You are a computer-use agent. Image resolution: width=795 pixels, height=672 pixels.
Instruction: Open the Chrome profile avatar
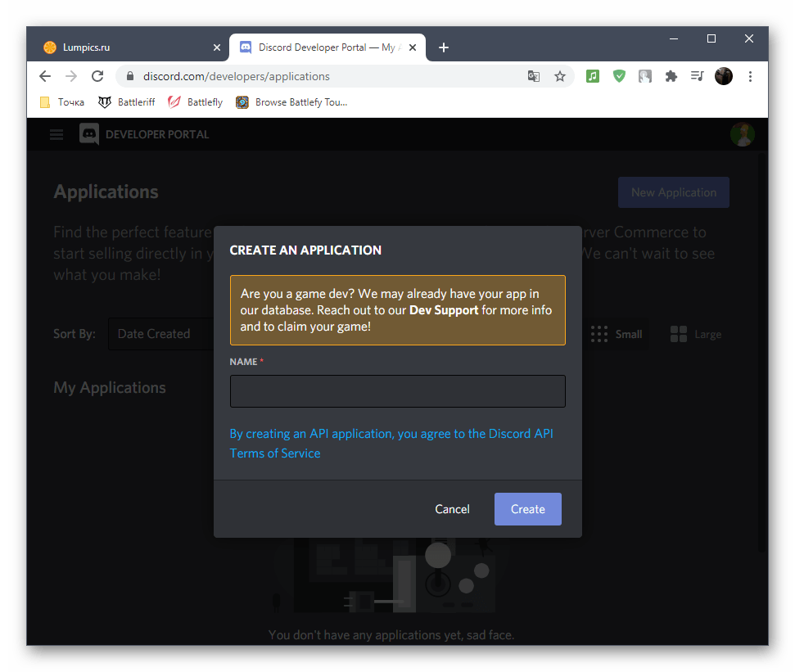[724, 76]
